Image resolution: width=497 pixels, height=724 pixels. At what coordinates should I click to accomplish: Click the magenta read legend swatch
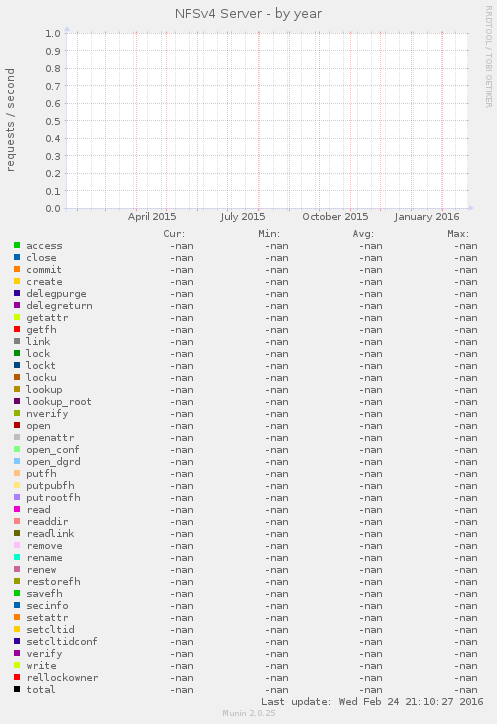17,509
